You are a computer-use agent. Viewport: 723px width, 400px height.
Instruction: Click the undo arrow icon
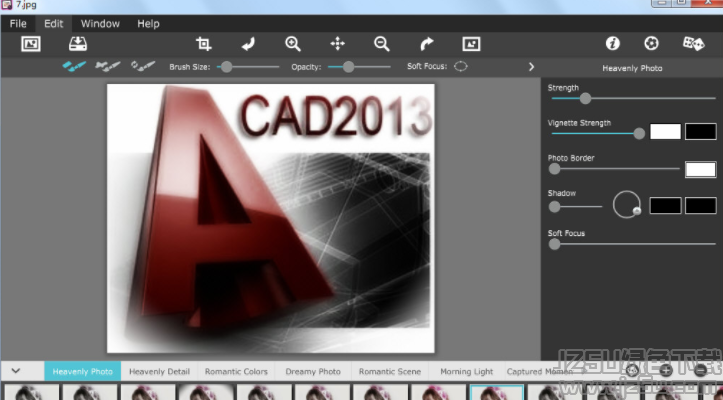[249, 44]
